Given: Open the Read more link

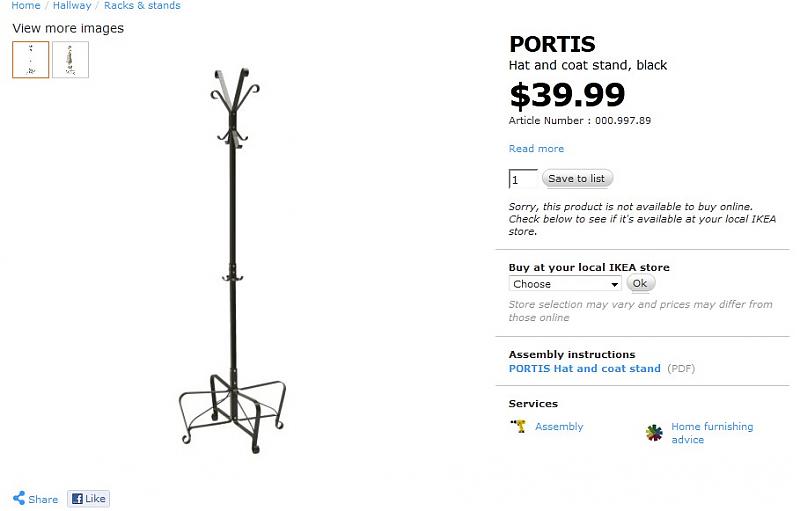Looking at the screenshot, I should [536, 149].
